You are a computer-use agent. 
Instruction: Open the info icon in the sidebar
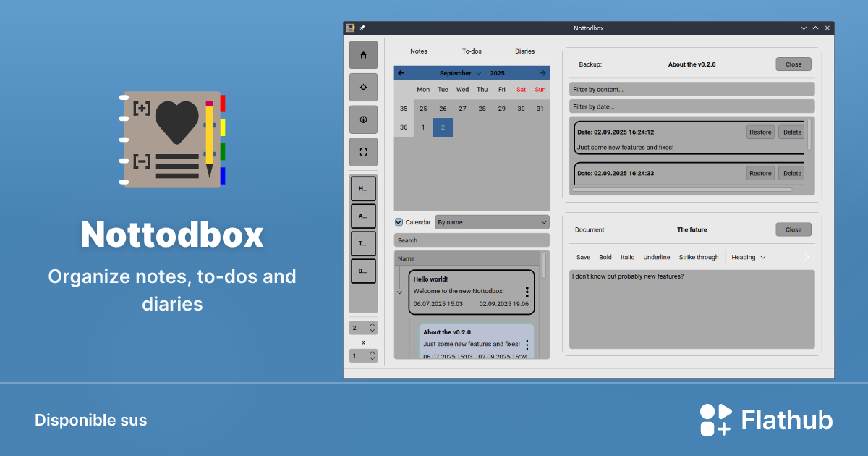pos(363,119)
